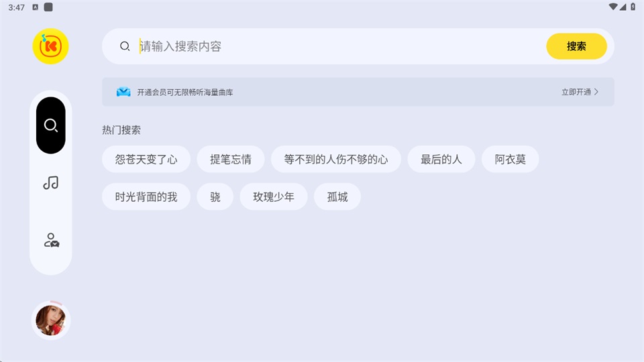Viewport: 644px width, 362px height.
Task: Open the user profile sidebar icon
Action: [51, 240]
